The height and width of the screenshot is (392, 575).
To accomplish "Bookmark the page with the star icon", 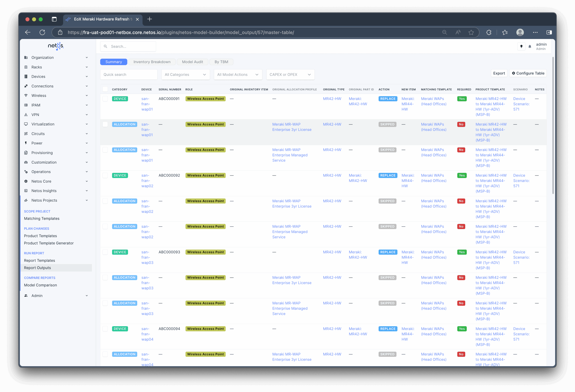I will tap(471, 32).
